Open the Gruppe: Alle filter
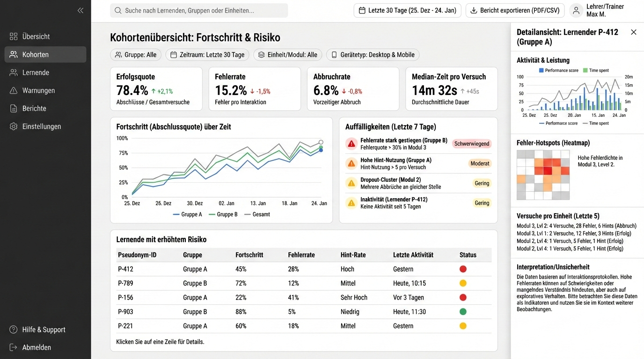The image size is (644, 359). (136, 55)
